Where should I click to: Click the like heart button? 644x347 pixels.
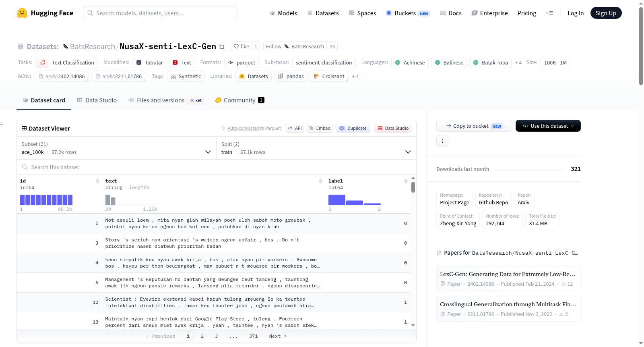pos(241,46)
